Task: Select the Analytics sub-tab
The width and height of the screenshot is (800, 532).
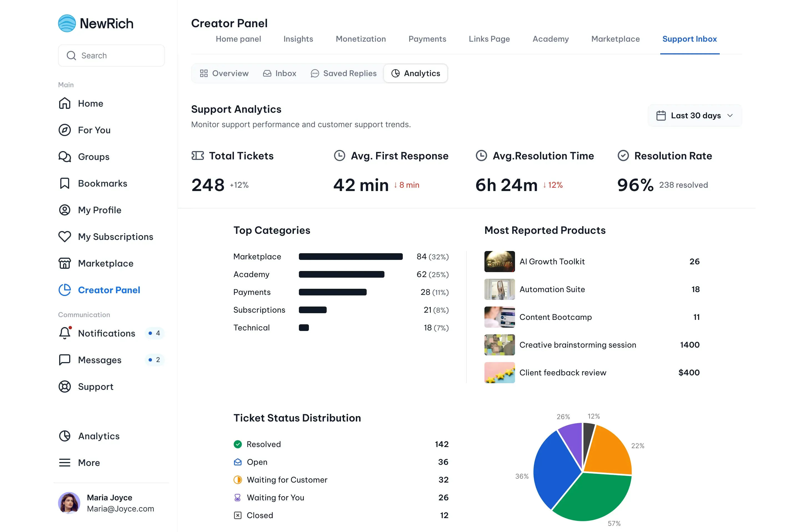Action: pos(416,73)
